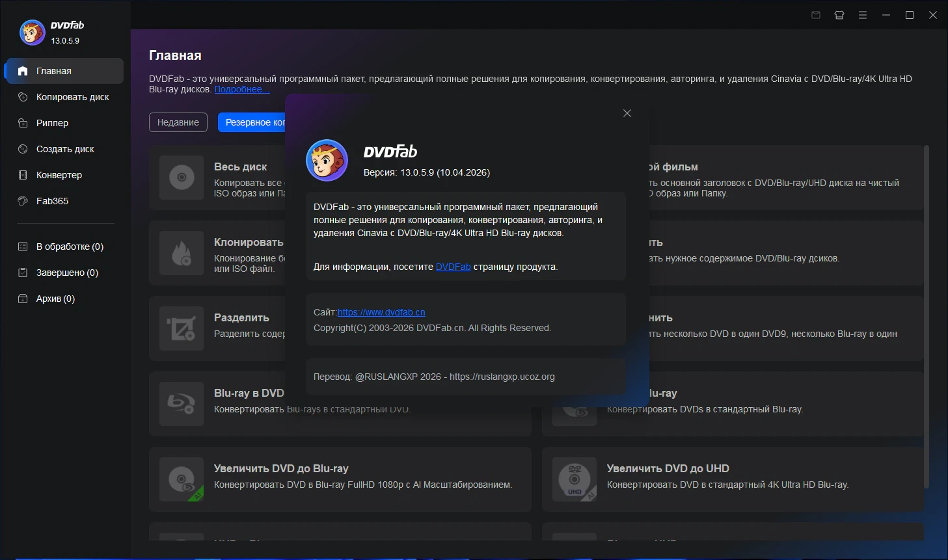This screenshot has width=948, height=560.
Task: Click the Copyright(C) 2003-2026 DVDFab.cn line
Action: coord(432,328)
